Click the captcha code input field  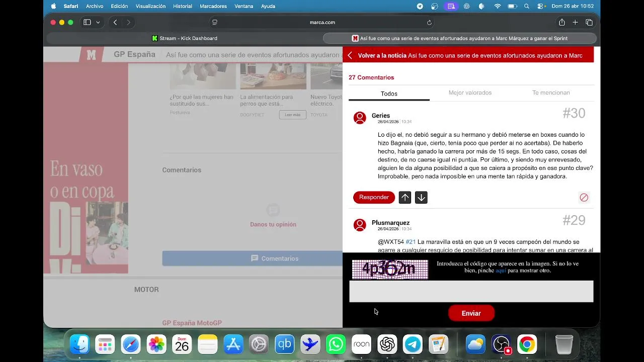point(471,292)
